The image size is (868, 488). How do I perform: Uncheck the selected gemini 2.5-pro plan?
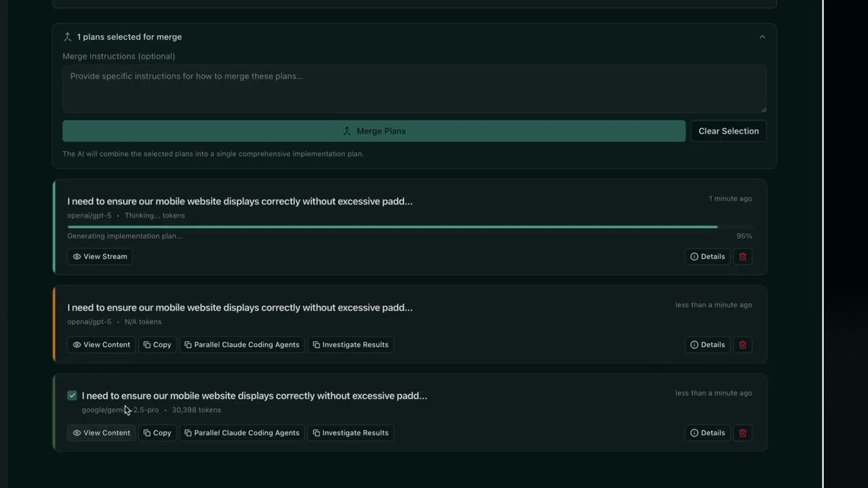pos(72,395)
